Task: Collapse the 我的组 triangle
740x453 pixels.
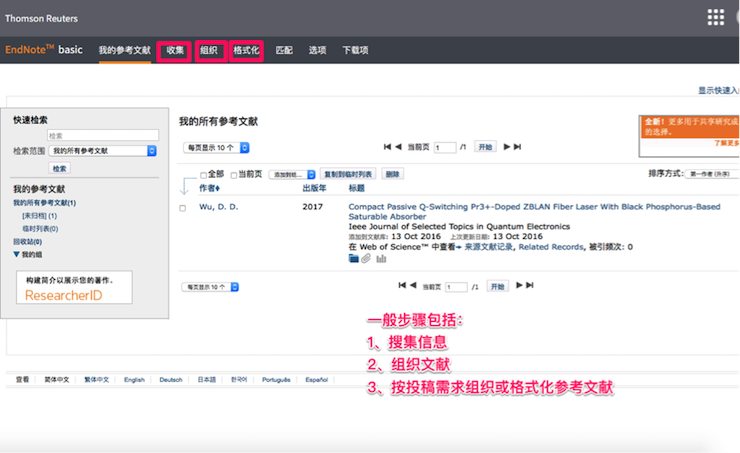Action: 17,254
